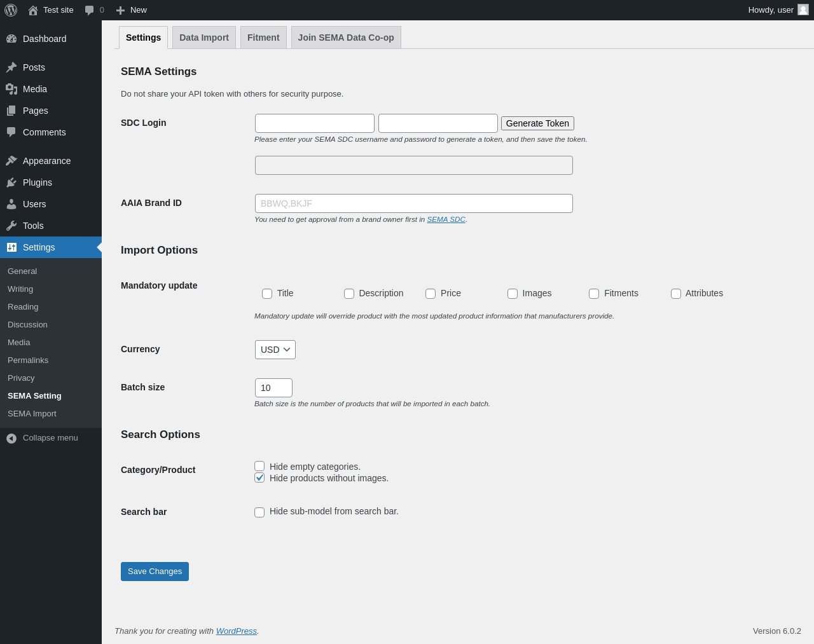814x644 pixels.
Task: Check Hide empty categories option
Action: coord(259,466)
